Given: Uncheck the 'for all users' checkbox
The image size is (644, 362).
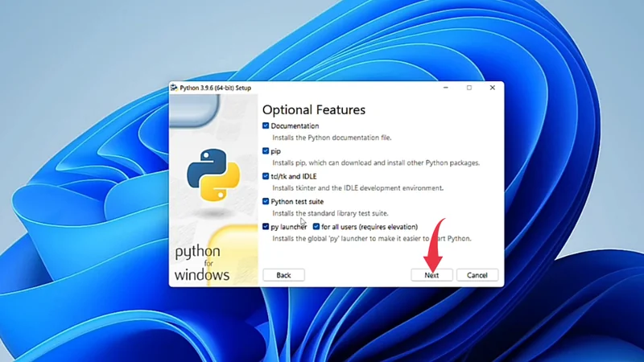Looking at the screenshot, I should [316, 227].
